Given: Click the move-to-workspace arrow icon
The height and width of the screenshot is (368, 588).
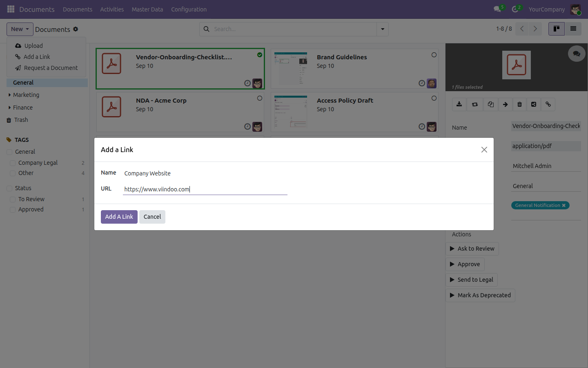Looking at the screenshot, I should point(505,104).
